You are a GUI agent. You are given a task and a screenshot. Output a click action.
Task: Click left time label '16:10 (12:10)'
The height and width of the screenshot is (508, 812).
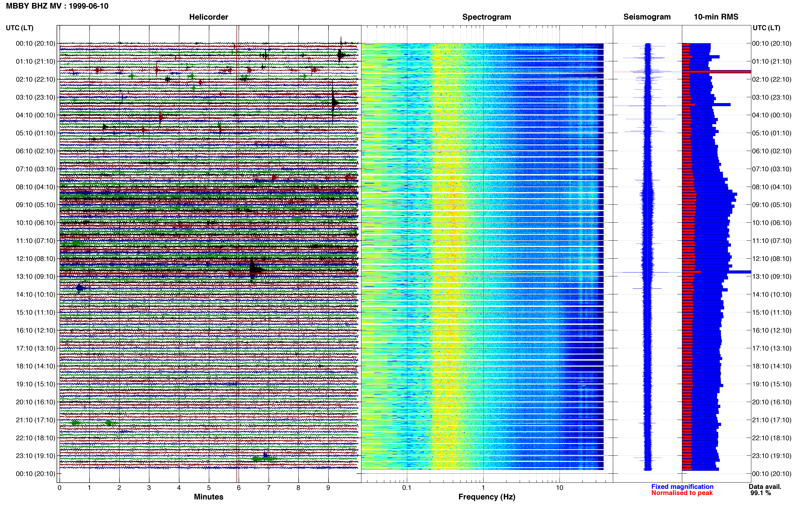tap(36, 330)
